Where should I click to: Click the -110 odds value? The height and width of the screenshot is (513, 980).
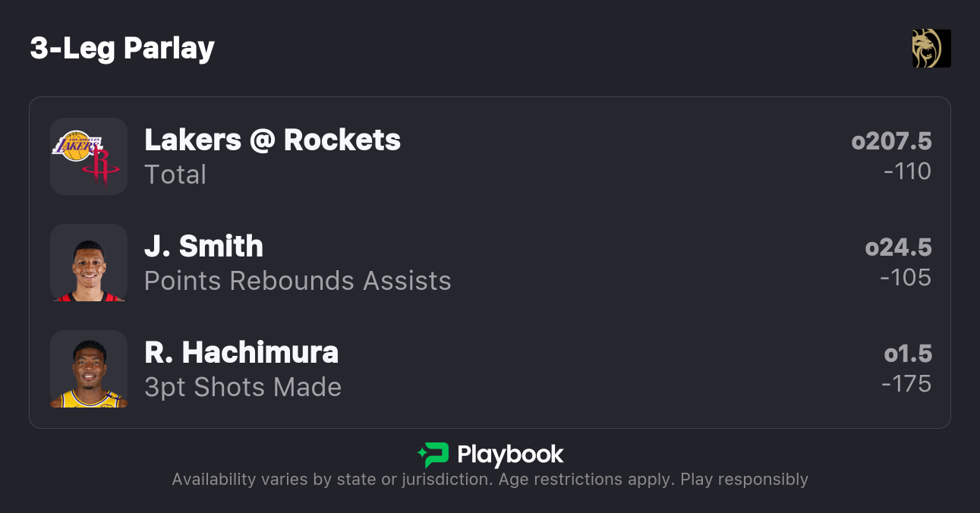coord(907,172)
